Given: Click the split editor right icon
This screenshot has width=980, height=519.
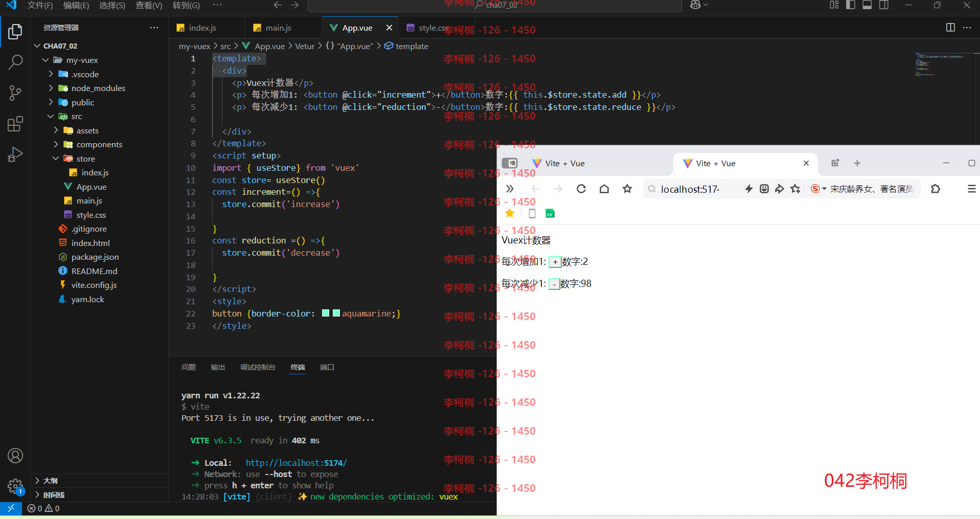Looking at the screenshot, I should point(950,28).
